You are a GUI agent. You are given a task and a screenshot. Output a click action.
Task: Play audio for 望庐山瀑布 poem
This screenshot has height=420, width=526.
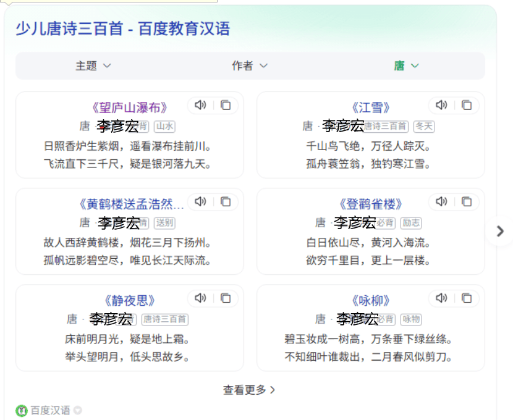click(x=200, y=105)
